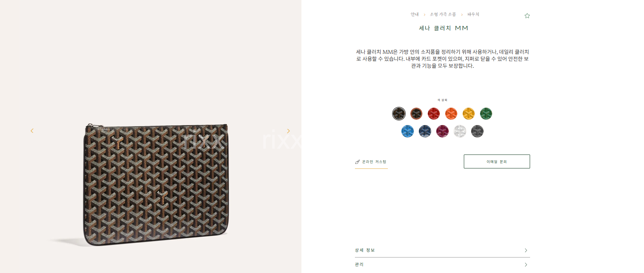Pick the green color swatch
The width and height of the screenshot is (644, 273).
(x=486, y=113)
